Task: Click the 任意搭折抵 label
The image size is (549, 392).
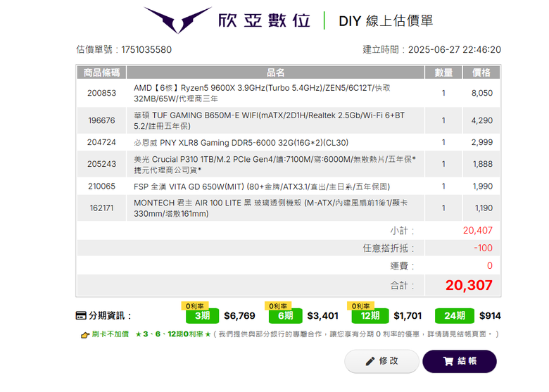Action: (x=389, y=248)
